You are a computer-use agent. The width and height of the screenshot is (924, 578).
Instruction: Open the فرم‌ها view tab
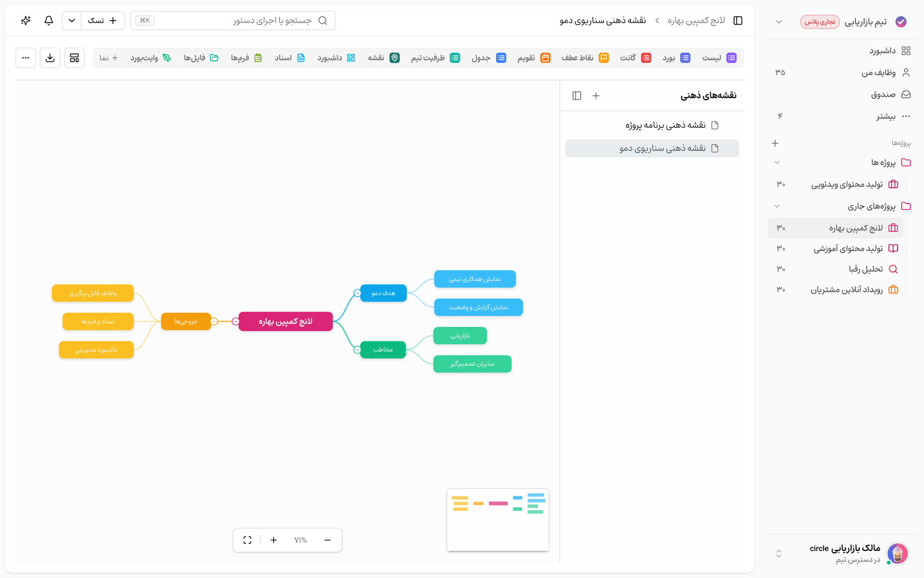click(x=246, y=58)
